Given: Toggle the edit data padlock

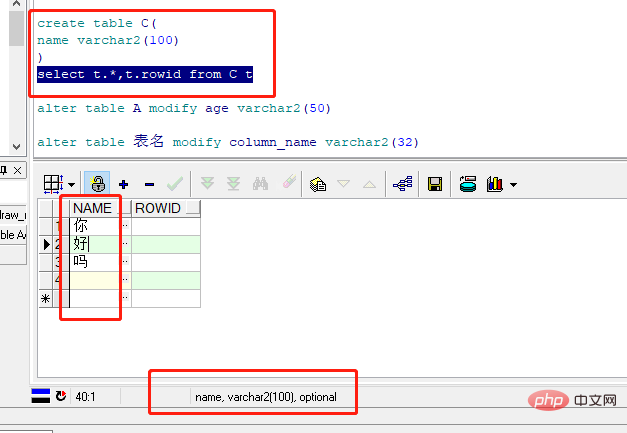Looking at the screenshot, I should pos(98,184).
